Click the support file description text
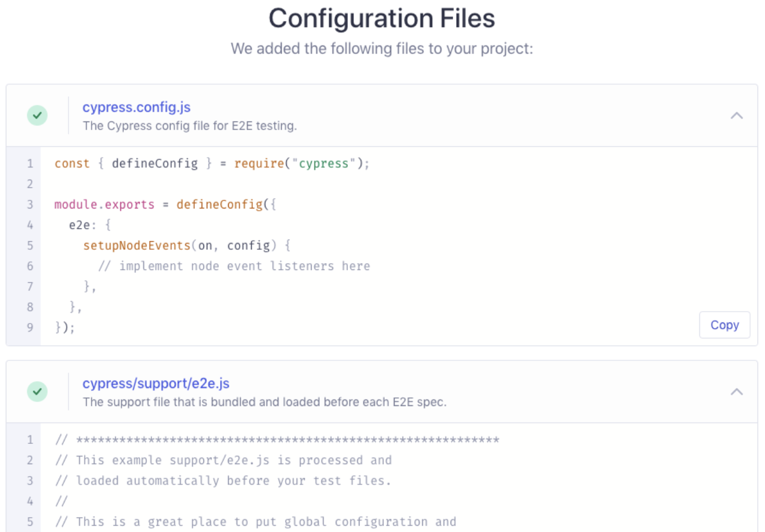Screen dimensions: 765x532 tap(264, 402)
